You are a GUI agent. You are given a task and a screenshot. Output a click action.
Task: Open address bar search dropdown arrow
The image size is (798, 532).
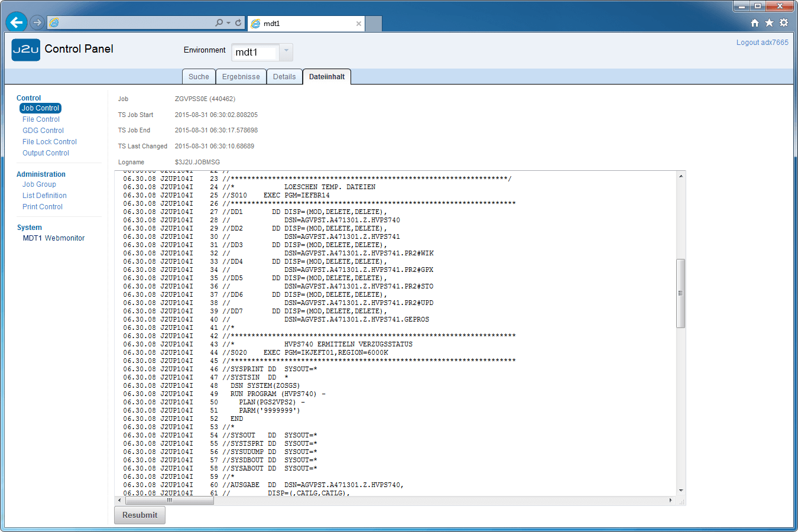228,23
